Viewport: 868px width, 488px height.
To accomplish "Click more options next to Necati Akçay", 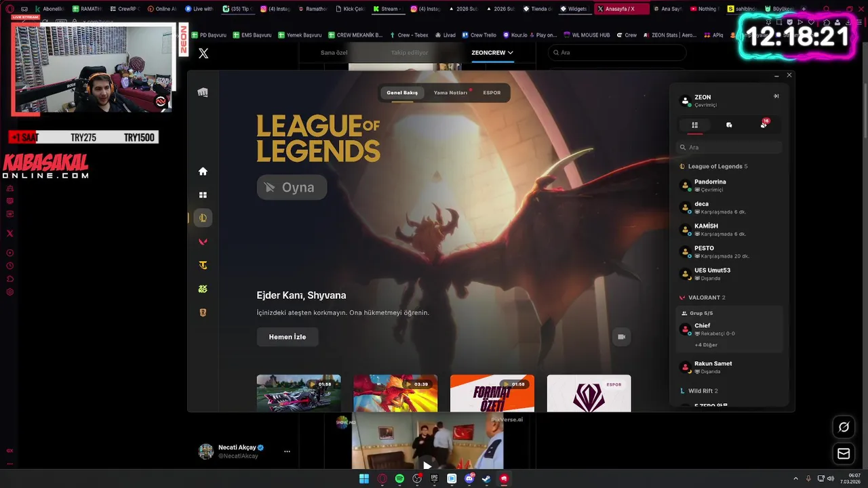I will (x=287, y=451).
